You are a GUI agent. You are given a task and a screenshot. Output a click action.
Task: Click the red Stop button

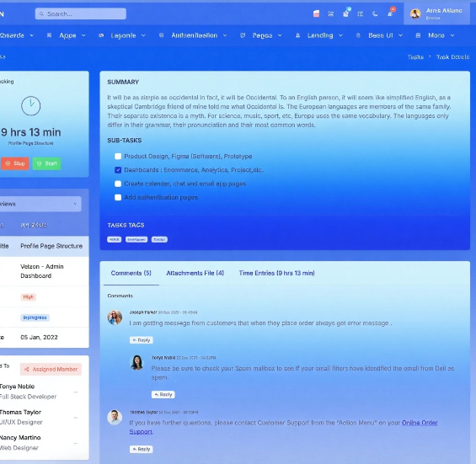coord(14,163)
